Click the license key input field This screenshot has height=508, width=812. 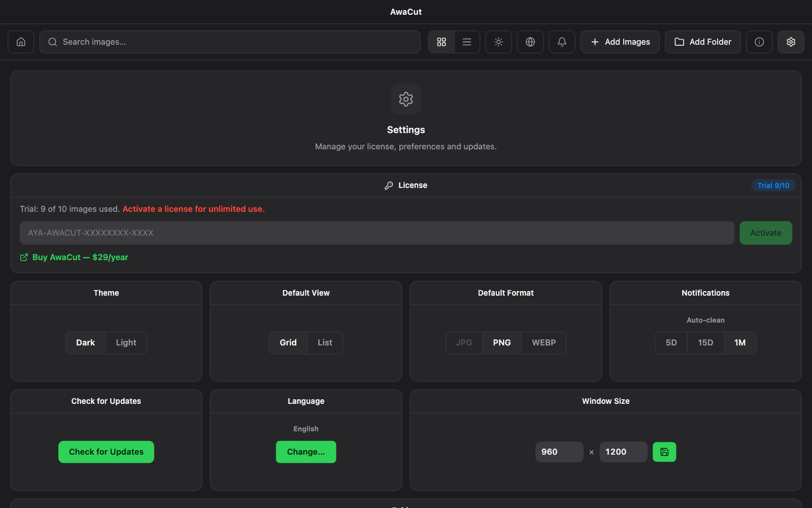point(377,233)
